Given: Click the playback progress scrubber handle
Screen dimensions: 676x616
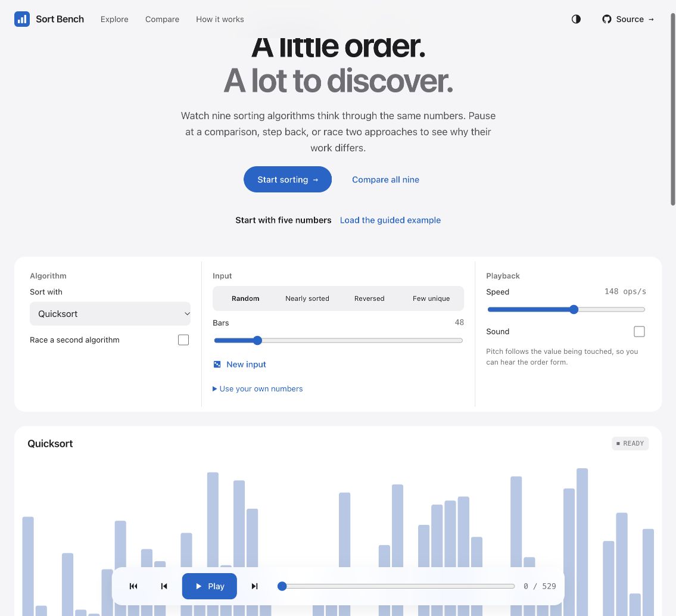Looking at the screenshot, I should 282,586.
